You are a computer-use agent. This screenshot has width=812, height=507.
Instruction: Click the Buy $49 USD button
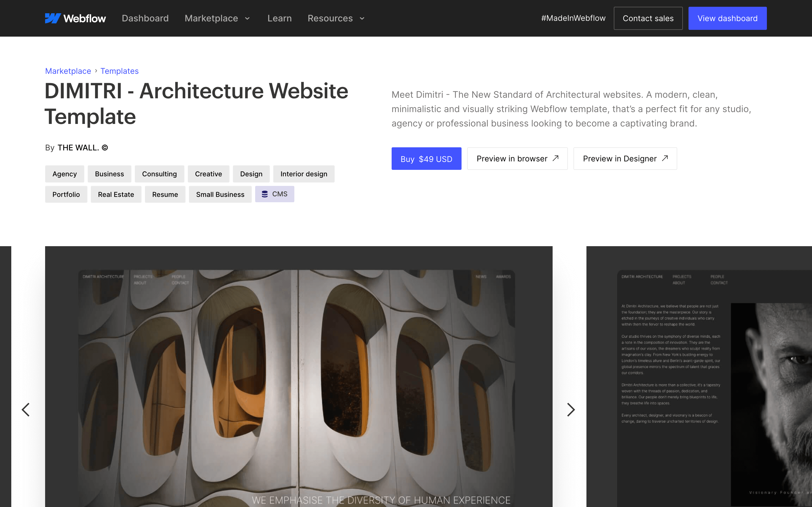426,158
